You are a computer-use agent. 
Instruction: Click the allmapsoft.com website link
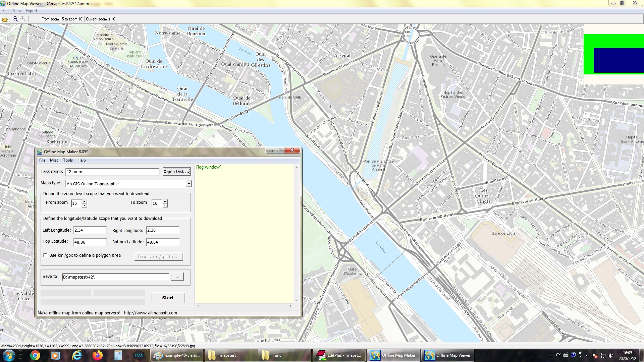[151, 313]
